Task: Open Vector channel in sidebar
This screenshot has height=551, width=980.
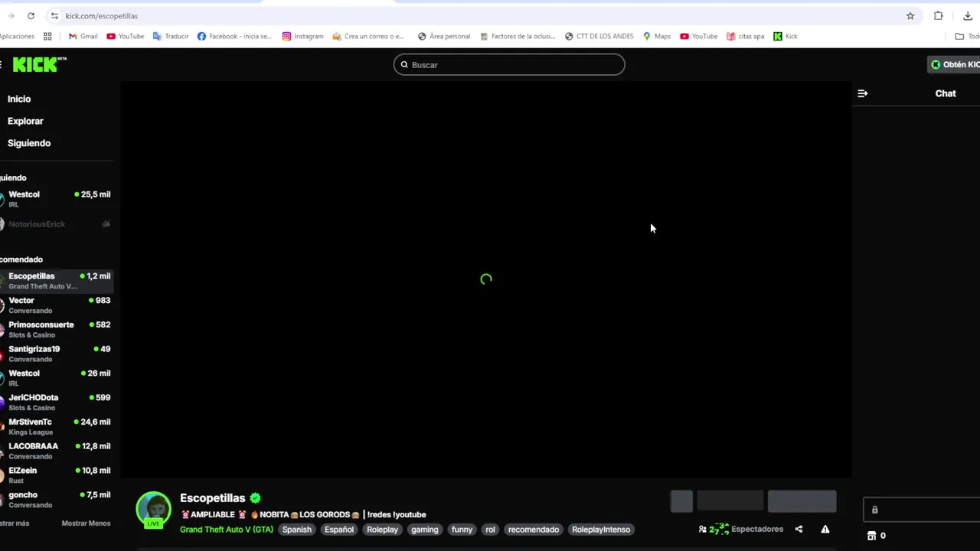Action: click(x=57, y=305)
